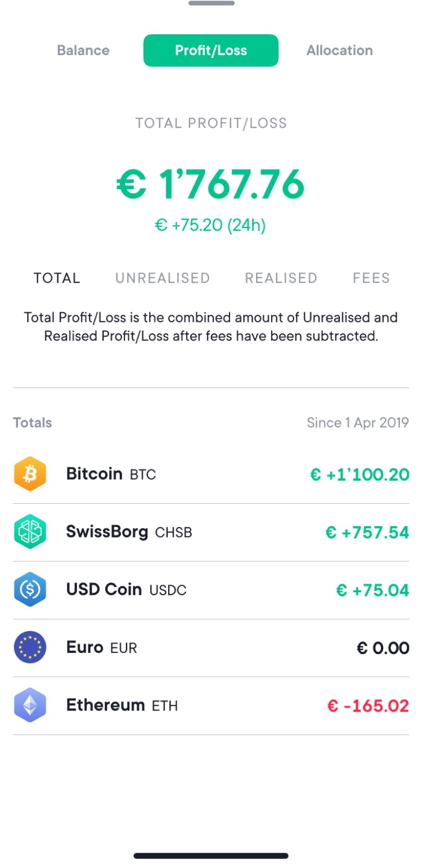Tap the SwissBorg CHSB green icon

(30, 532)
